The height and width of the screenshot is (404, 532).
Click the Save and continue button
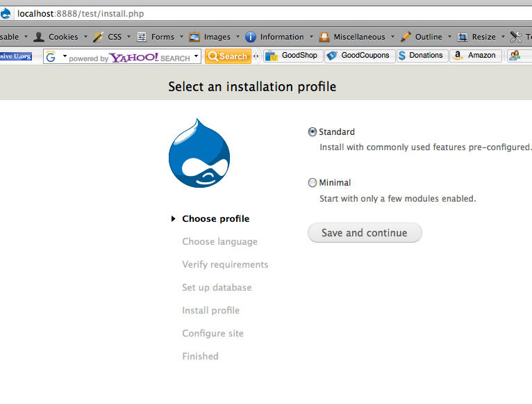click(x=365, y=233)
